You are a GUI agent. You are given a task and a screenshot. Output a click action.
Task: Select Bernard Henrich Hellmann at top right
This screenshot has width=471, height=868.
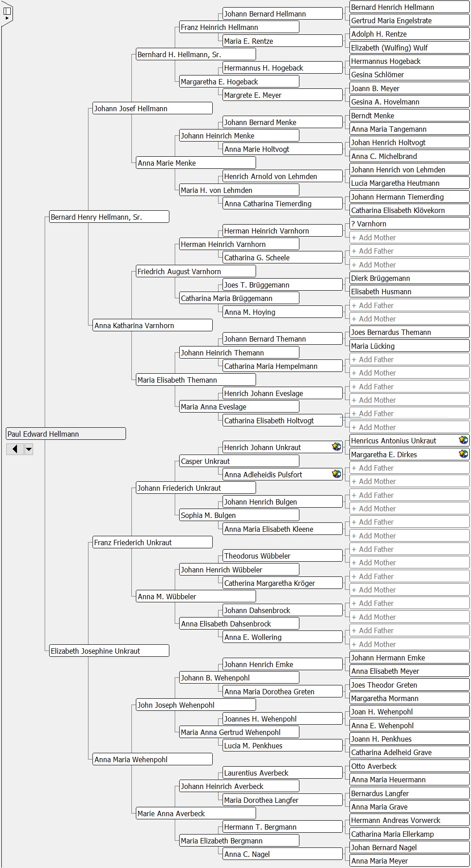point(409,7)
